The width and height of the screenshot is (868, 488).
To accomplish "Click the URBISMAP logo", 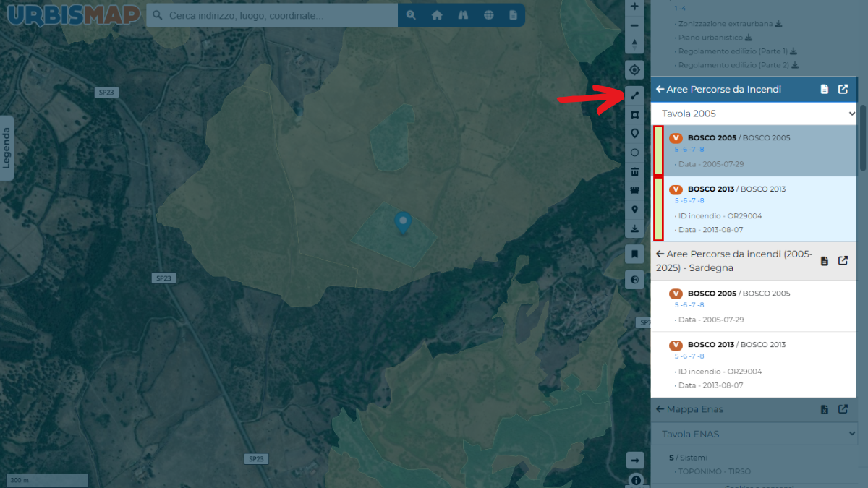I will click(x=74, y=14).
